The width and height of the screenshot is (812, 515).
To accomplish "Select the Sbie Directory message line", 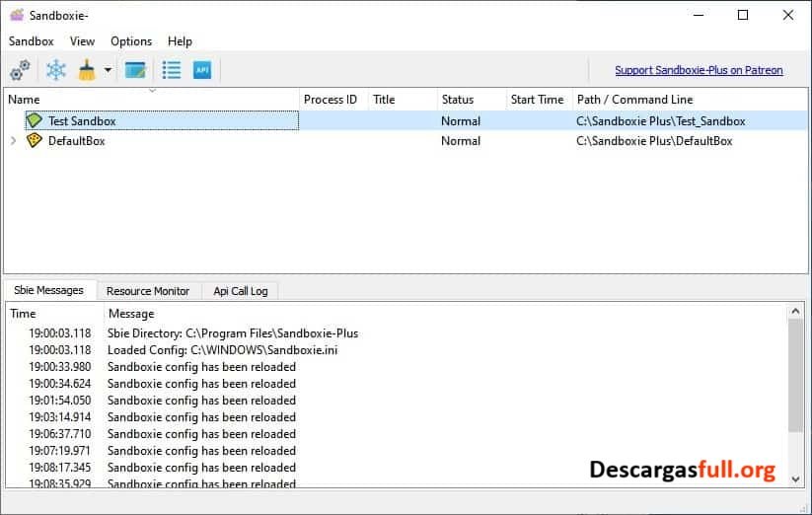I will pyautogui.click(x=397, y=332).
